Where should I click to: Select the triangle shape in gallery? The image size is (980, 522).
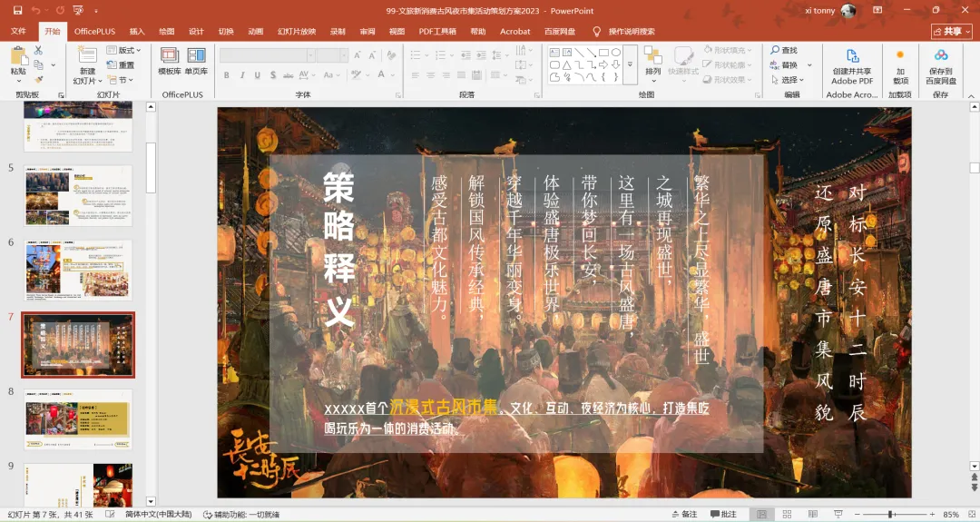(567, 65)
